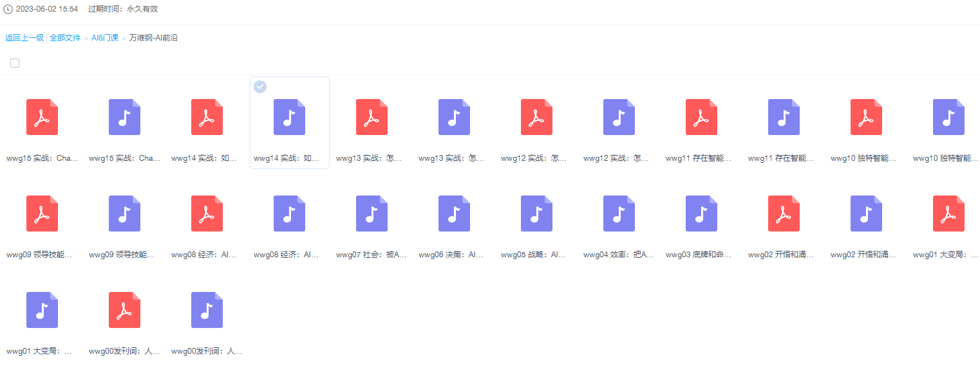Open the wwg08 audio file icon
980x373 pixels.
click(289, 214)
